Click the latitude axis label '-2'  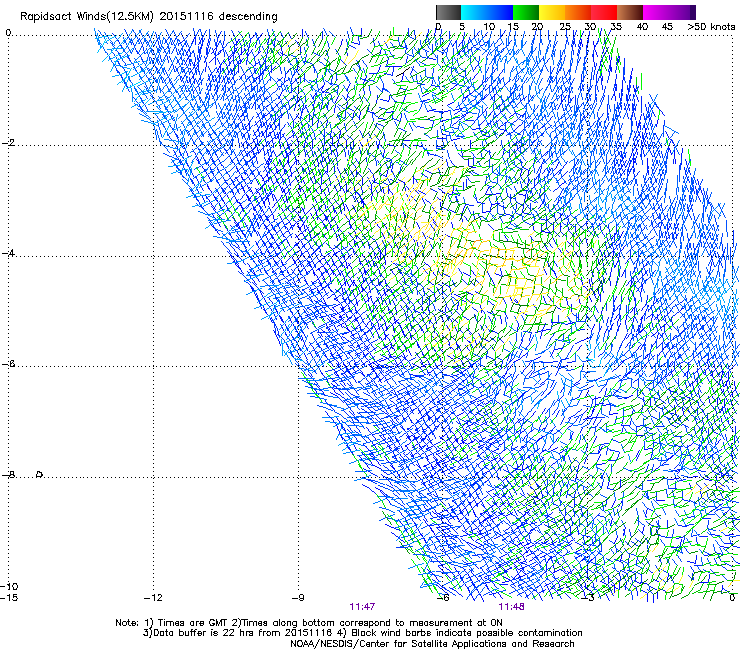[8, 143]
